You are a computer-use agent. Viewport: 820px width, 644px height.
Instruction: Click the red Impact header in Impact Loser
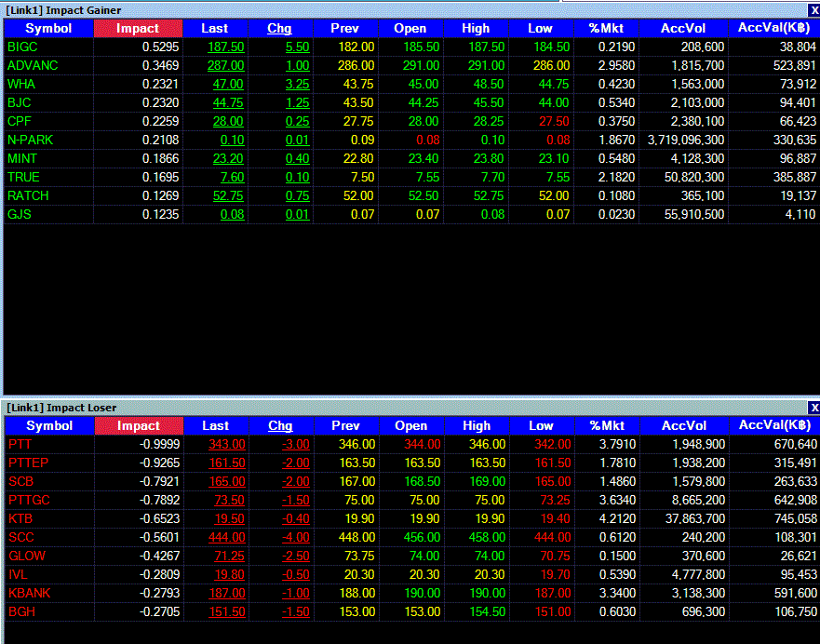[139, 425]
